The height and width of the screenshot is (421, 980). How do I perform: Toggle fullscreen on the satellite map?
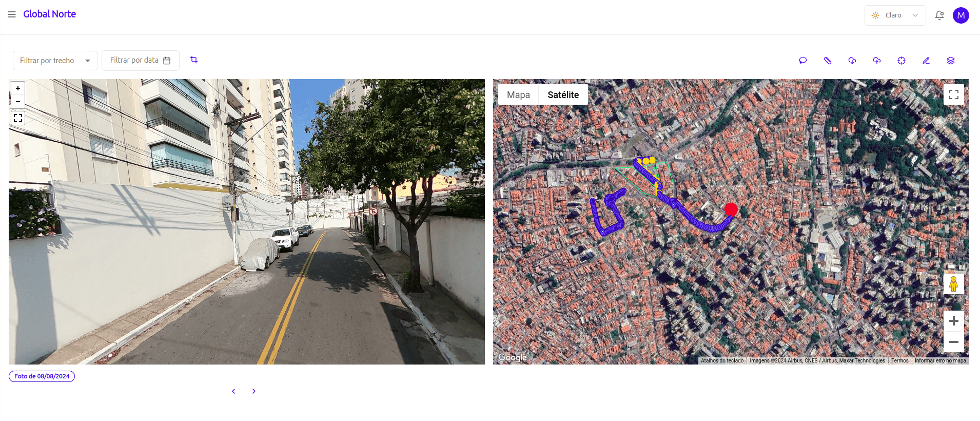(954, 94)
